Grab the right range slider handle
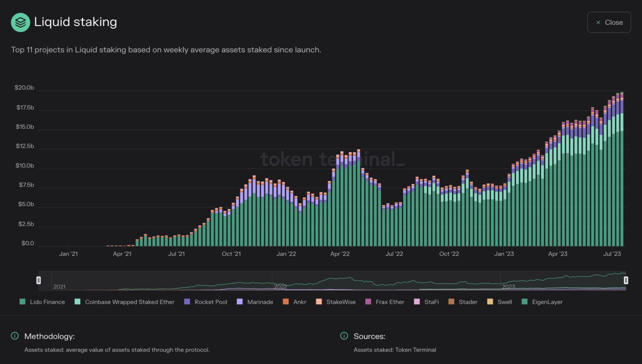The height and width of the screenshot is (364, 642). (x=626, y=280)
